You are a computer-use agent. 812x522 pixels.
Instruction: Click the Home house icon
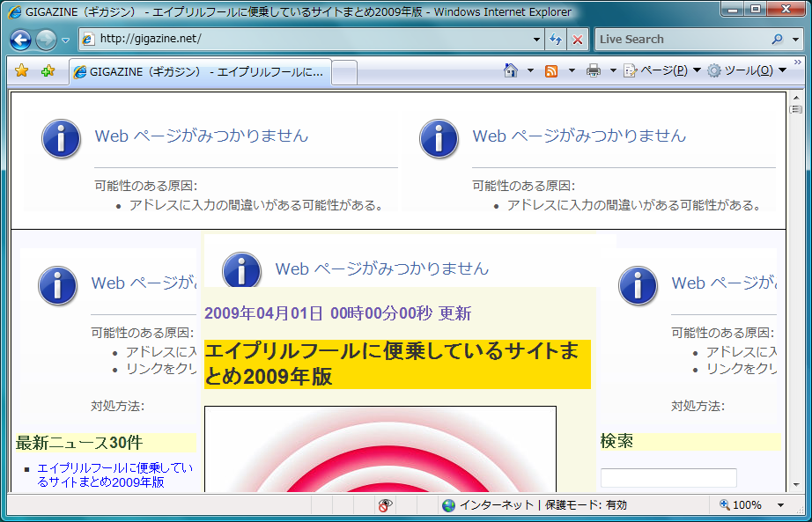[511, 70]
